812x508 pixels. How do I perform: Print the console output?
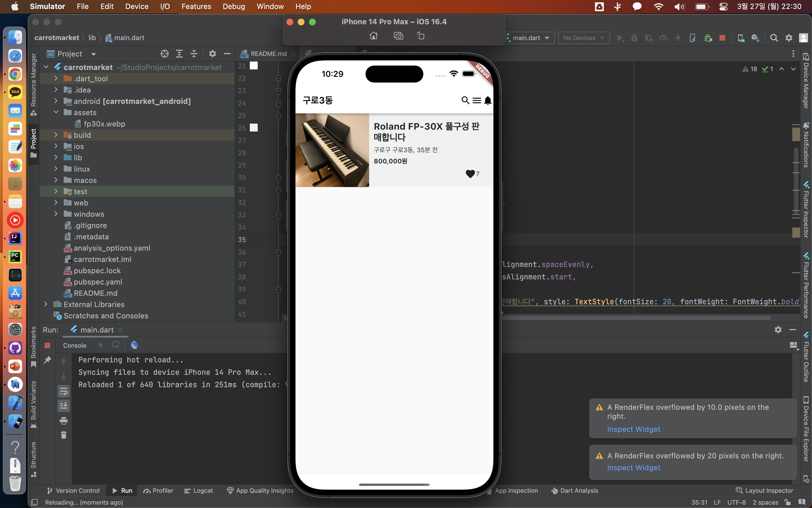click(64, 420)
